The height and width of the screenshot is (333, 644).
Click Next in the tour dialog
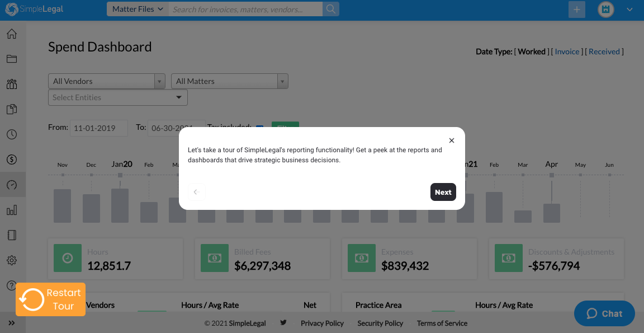[443, 192]
